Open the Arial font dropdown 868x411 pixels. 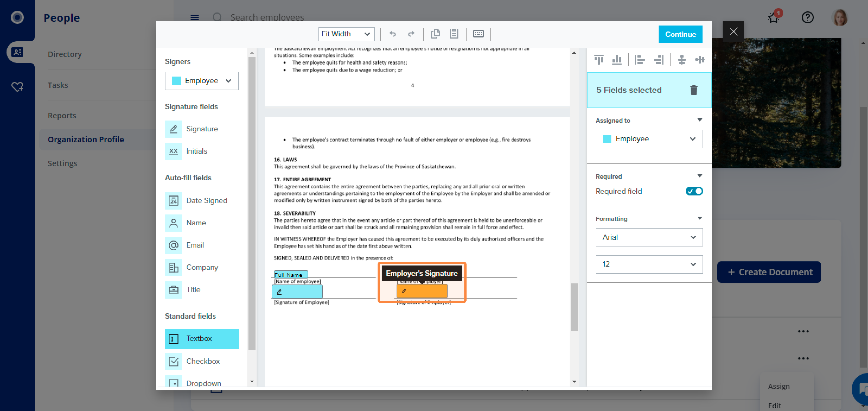click(649, 237)
